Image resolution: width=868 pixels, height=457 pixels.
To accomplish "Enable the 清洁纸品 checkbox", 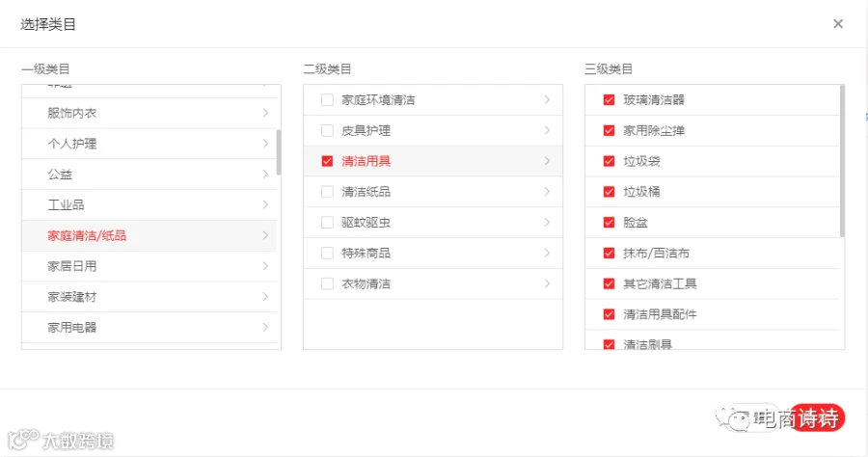I will (327, 192).
